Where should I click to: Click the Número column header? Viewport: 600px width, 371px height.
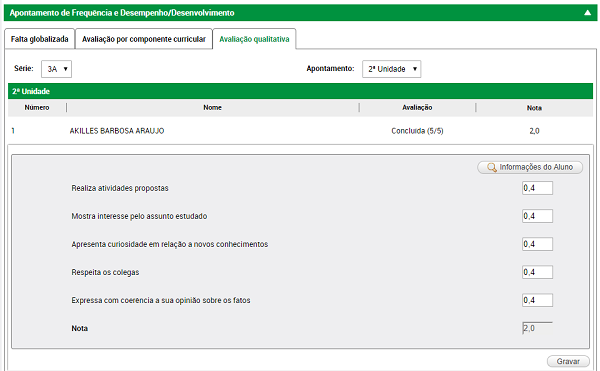37,107
